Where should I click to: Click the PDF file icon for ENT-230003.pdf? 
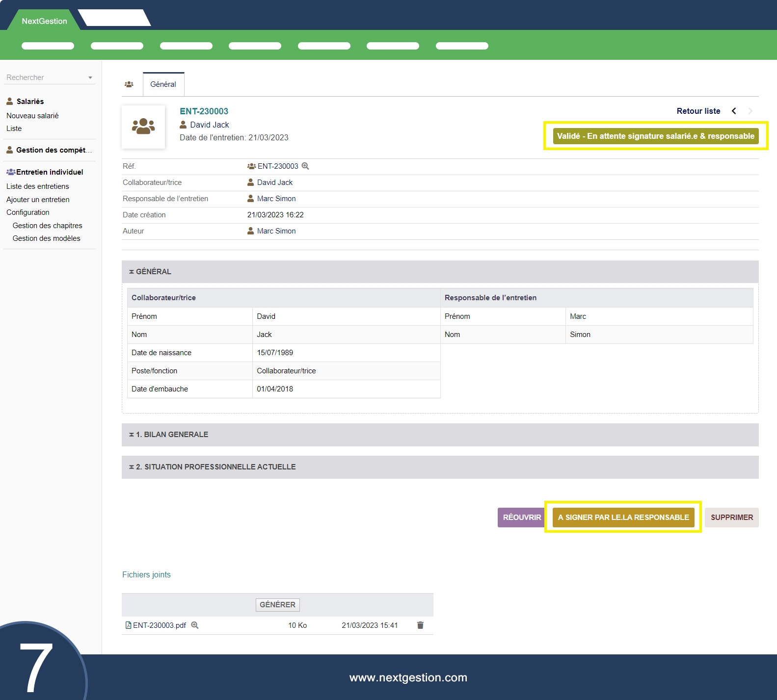coord(128,625)
